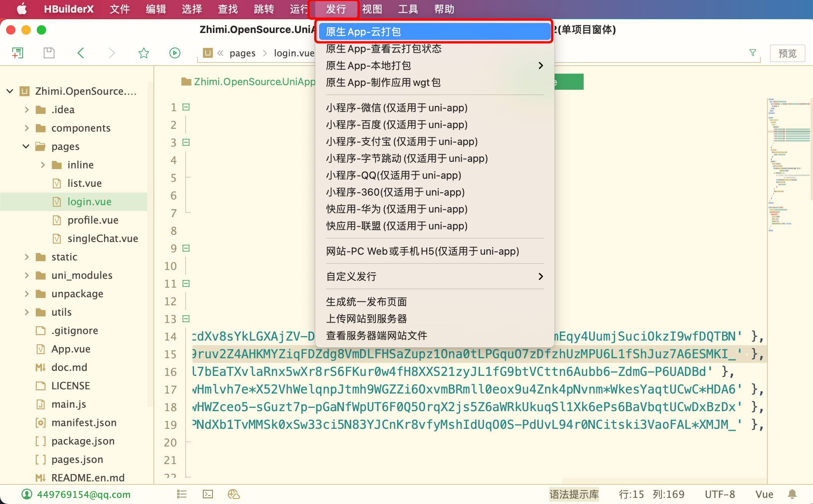Expand the components folder
The height and width of the screenshot is (504, 813).
(27, 128)
